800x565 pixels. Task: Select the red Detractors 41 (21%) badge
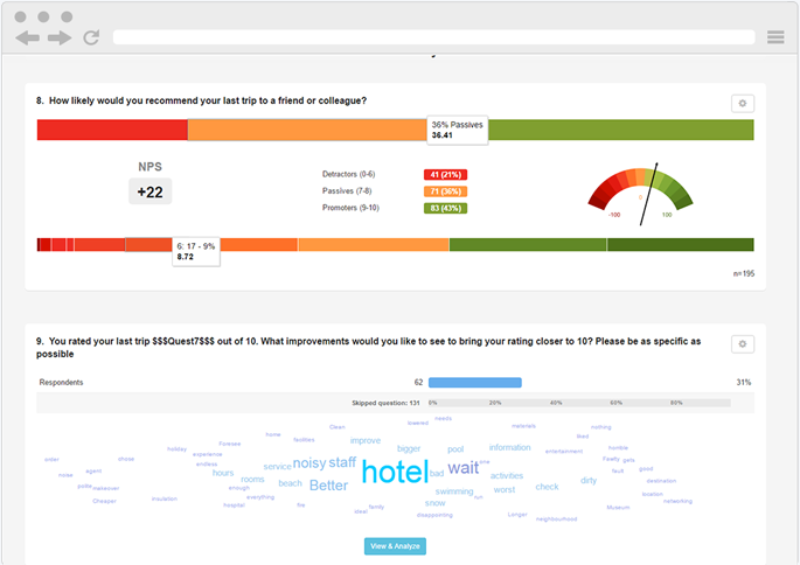click(x=445, y=175)
